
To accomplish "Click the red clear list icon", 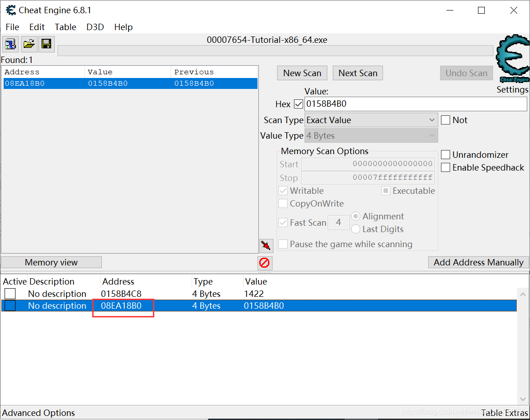I will 265,263.
